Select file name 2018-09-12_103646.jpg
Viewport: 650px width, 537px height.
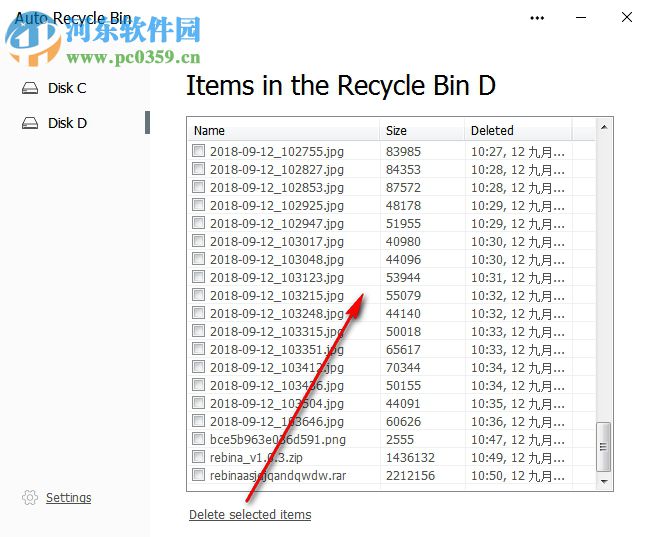pos(277,421)
